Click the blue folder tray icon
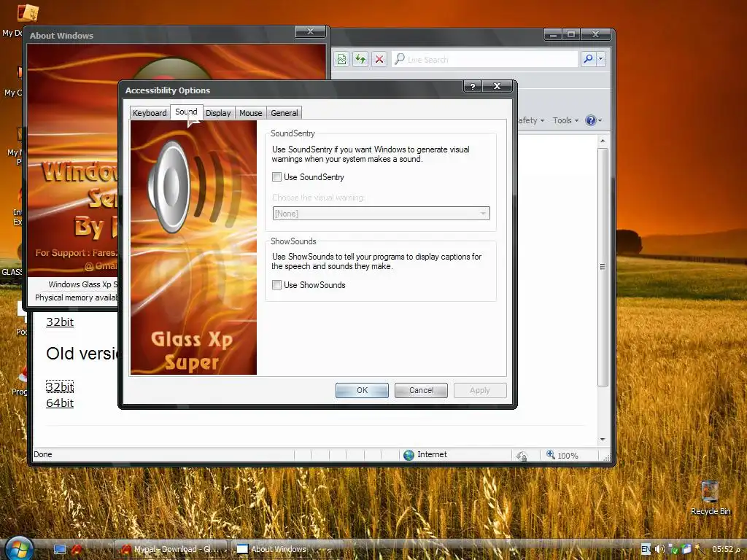This screenshot has width=747, height=560. 686,549
